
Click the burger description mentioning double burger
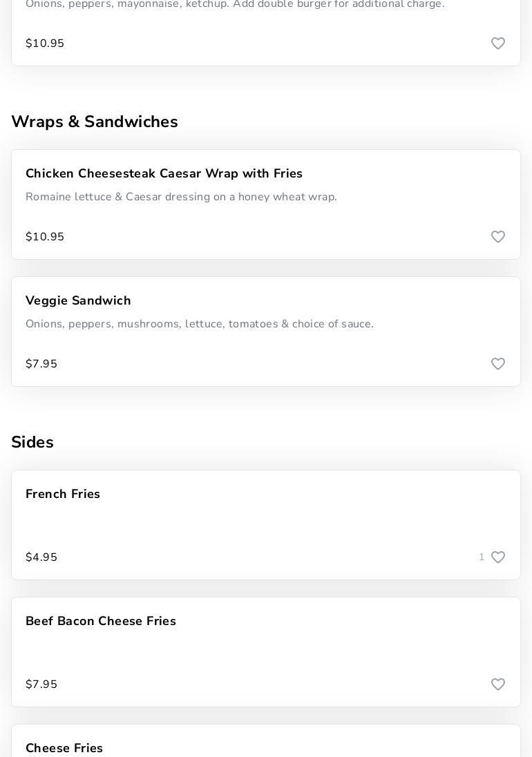pyautogui.click(x=235, y=5)
